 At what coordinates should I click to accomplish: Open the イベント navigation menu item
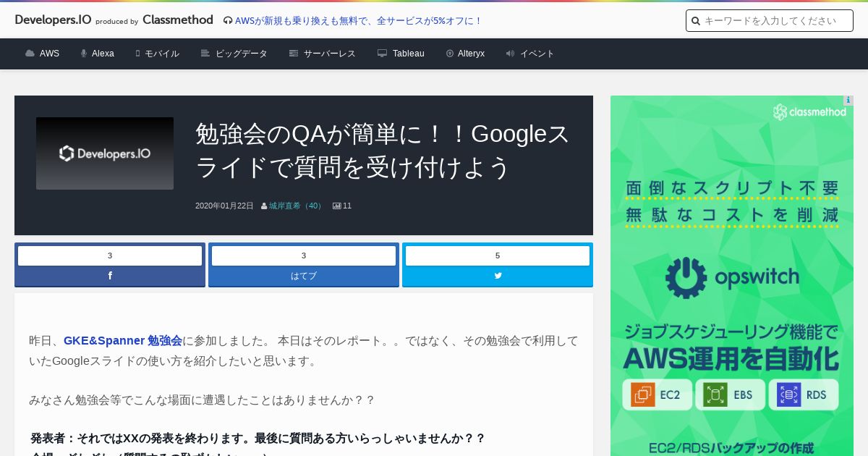click(x=537, y=54)
